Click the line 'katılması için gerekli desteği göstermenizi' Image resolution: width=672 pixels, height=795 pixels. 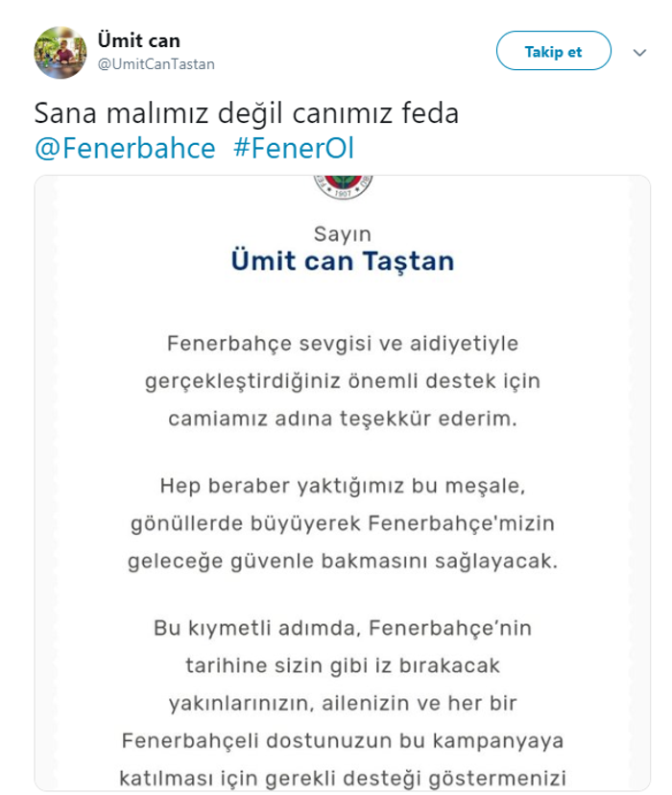tap(342, 776)
